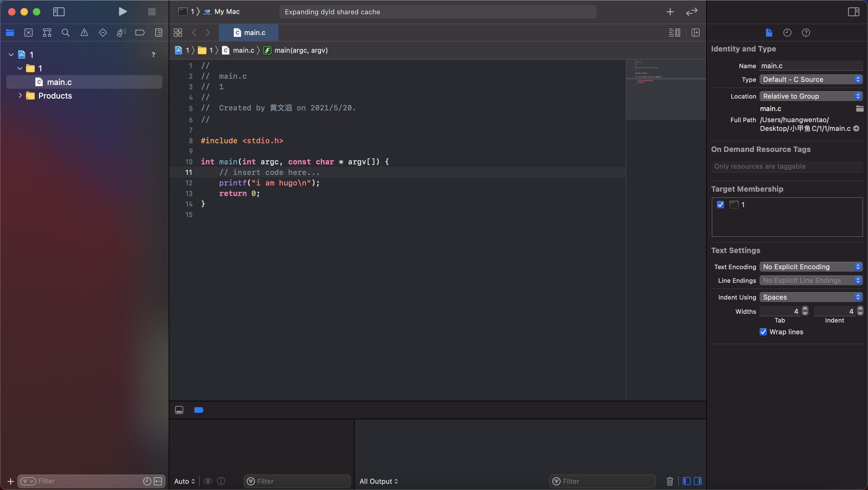
Task: Open the Source Control navigator
Action: pos(29,33)
